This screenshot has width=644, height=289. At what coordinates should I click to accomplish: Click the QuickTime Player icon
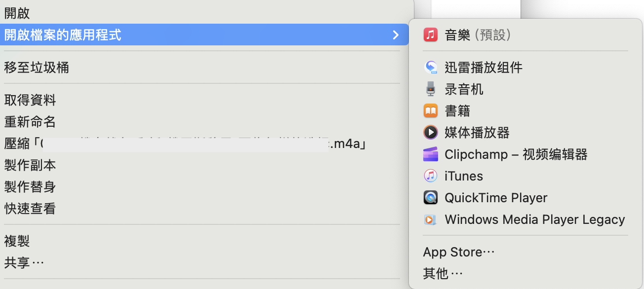431,198
